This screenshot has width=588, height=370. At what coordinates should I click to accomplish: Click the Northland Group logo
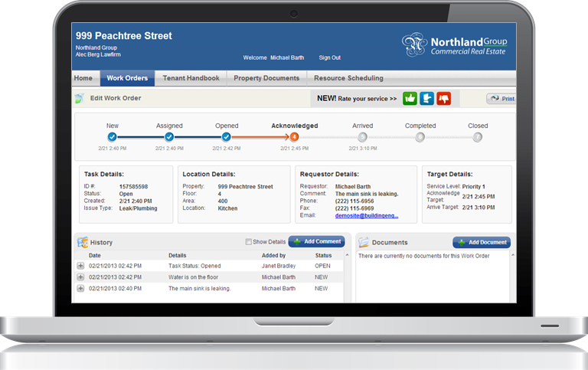[455, 45]
